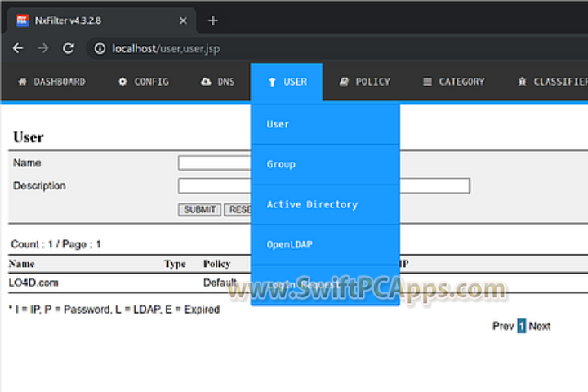588x392 pixels.
Task: Select OpenLDAP in the dropdown menu
Action: (325, 244)
